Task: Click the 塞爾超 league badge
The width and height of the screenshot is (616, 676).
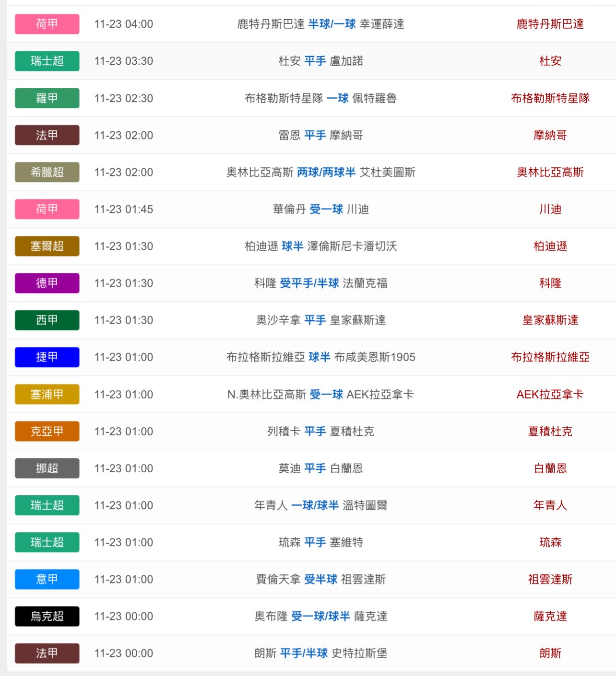Action: click(47, 246)
